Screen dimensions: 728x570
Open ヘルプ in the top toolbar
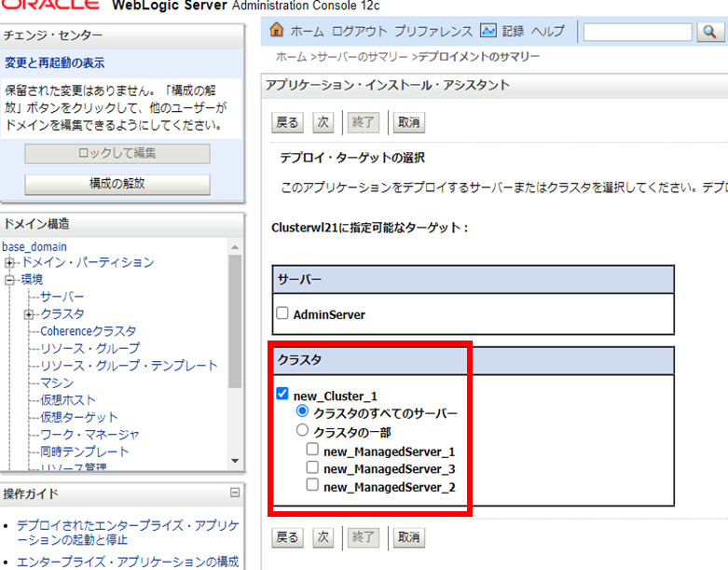(x=548, y=32)
